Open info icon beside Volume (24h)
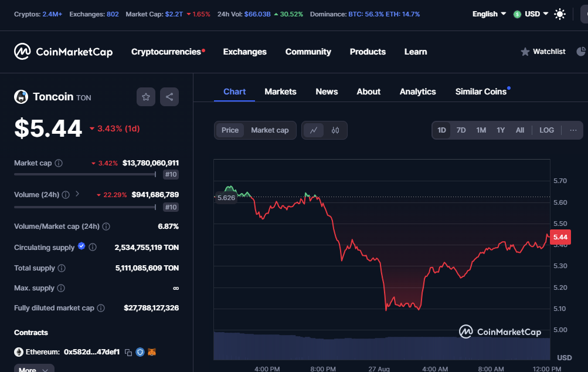The width and height of the screenshot is (588, 372). tap(66, 195)
